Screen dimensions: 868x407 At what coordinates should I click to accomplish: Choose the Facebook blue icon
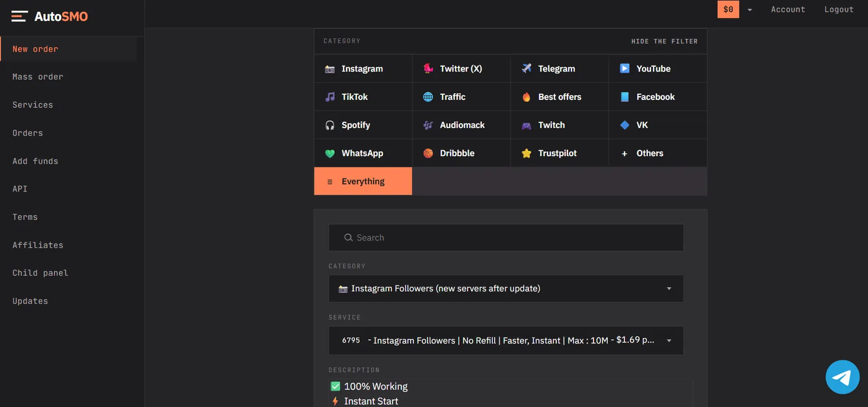[624, 97]
